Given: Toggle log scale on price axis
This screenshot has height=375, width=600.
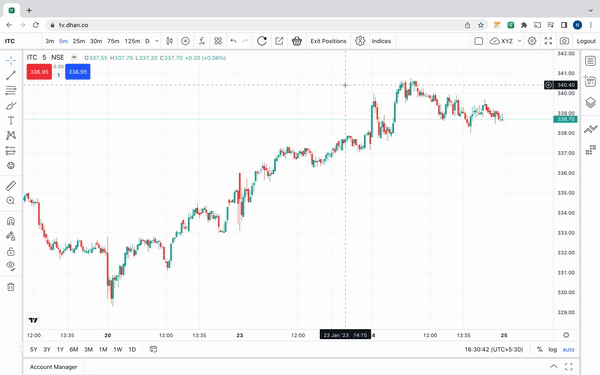Looking at the screenshot, I should (x=553, y=349).
